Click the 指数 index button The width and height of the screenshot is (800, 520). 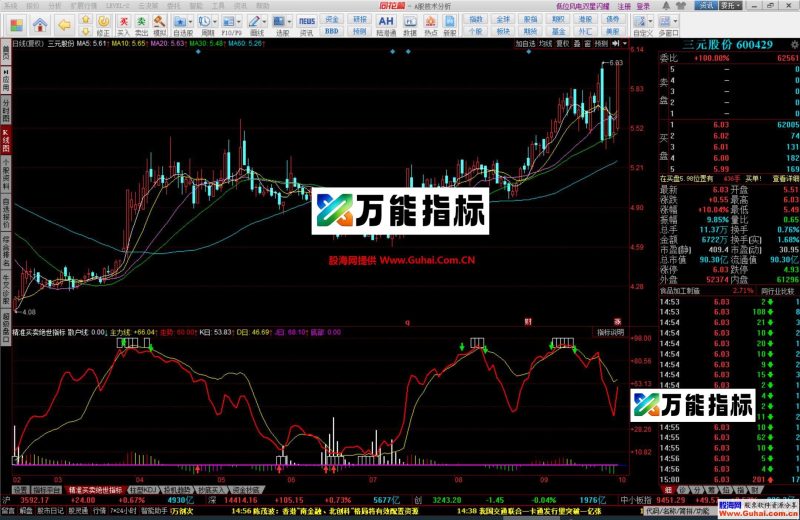pos(476,19)
